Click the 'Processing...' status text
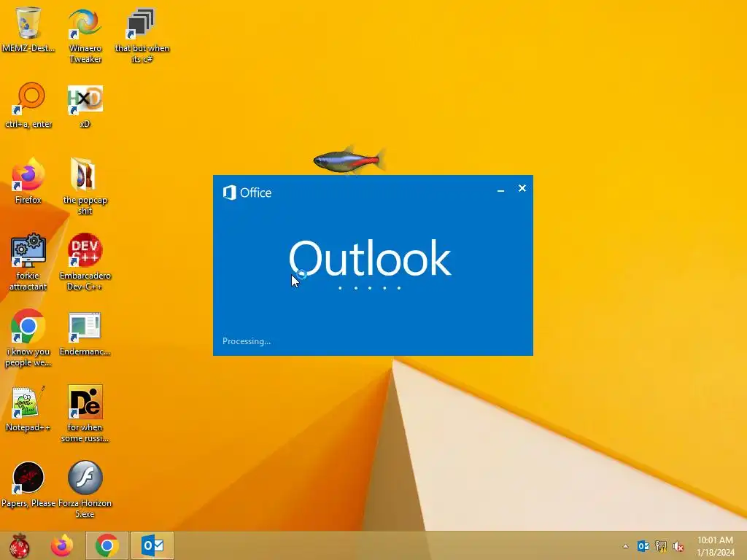 click(247, 341)
